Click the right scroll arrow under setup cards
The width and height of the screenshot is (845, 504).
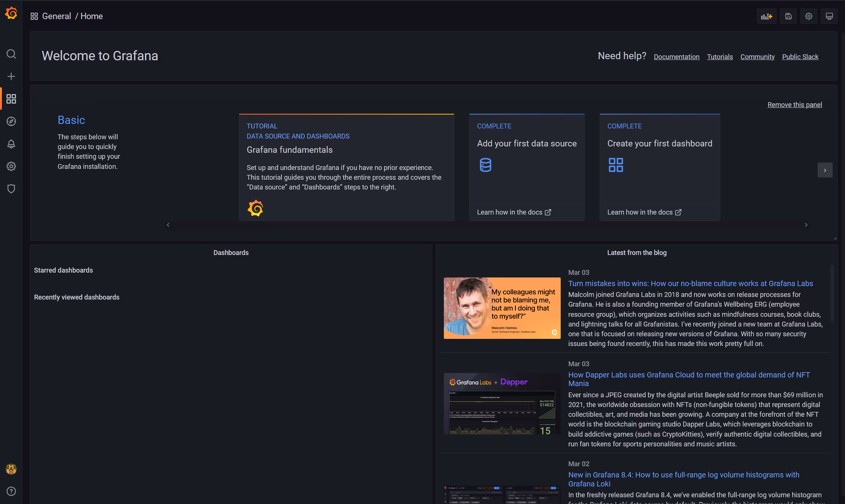coord(806,225)
